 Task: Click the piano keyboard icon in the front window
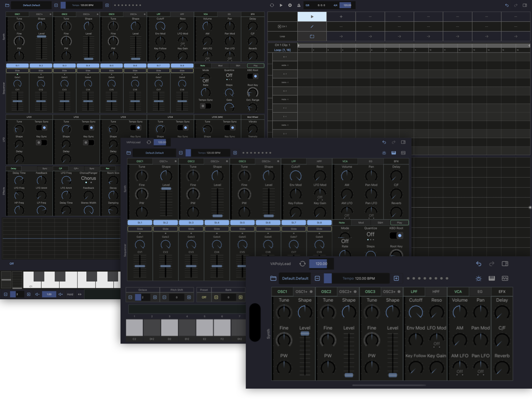[x=491, y=278]
